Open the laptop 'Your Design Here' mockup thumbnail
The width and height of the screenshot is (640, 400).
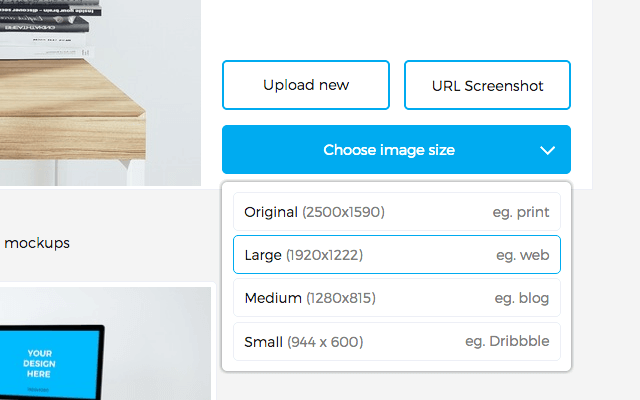(x=105, y=343)
